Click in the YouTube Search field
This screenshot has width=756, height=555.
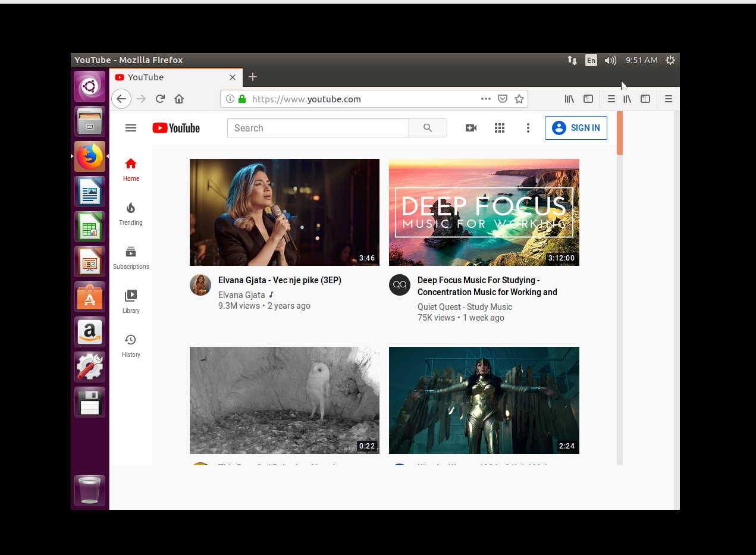pos(318,128)
